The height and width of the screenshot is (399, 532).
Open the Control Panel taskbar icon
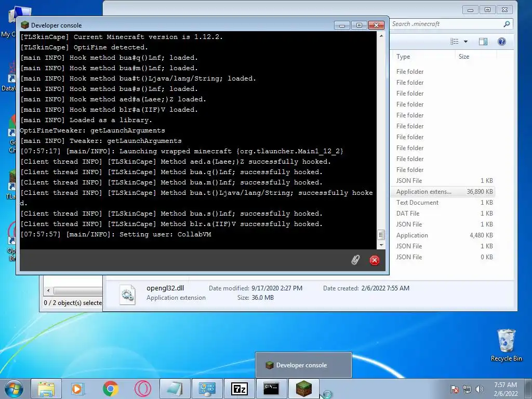point(207,389)
